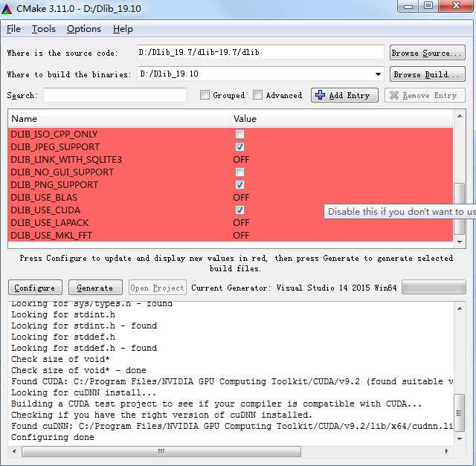This screenshot has height=466, width=476.
Task: Click the variable list vertical scrollbar thumb
Action: point(460,209)
